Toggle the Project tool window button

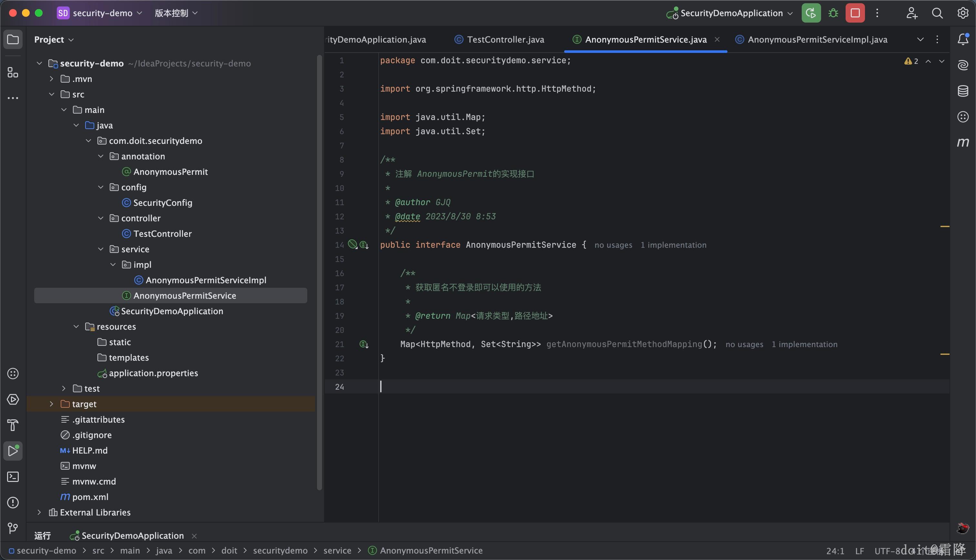pos(13,39)
